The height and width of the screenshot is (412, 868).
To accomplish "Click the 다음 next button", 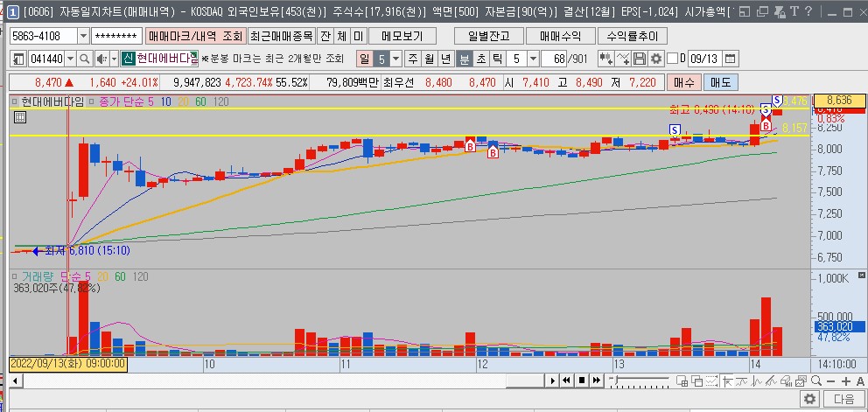I will (843, 399).
